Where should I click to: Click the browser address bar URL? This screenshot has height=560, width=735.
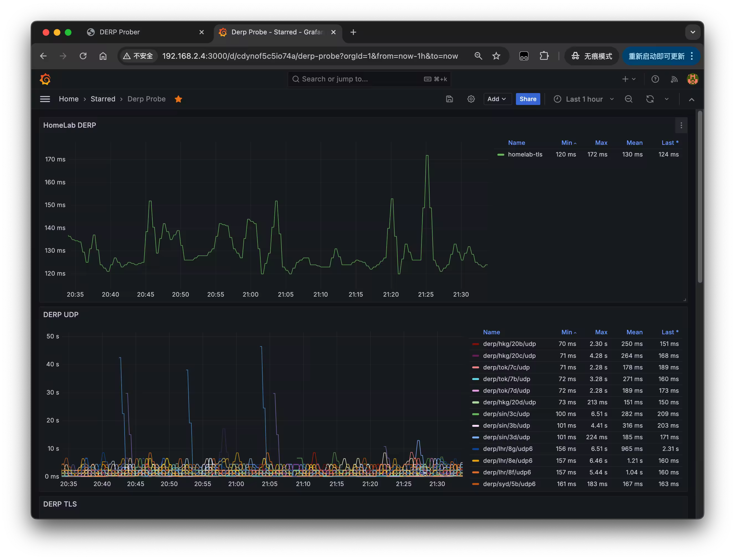point(310,56)
